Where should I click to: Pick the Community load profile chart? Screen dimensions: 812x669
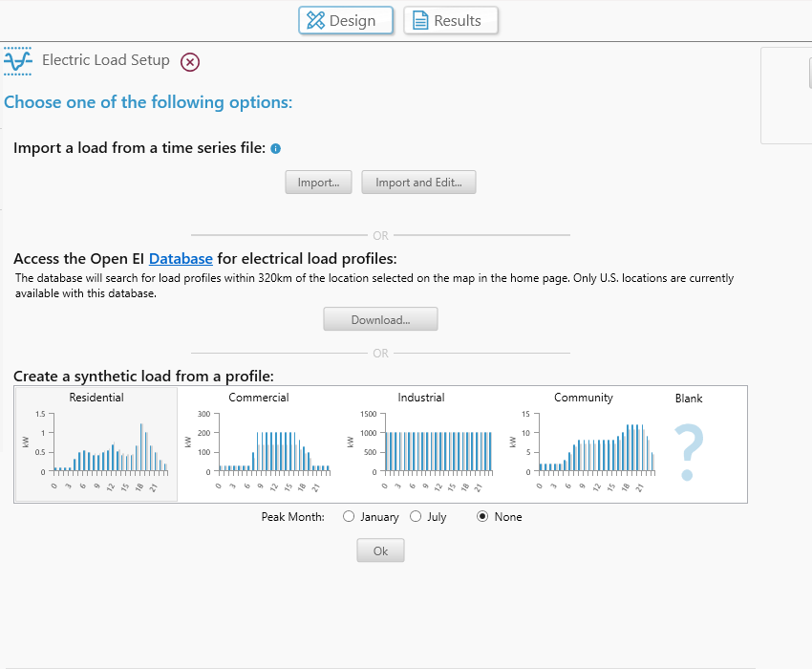tap(584, 444)
